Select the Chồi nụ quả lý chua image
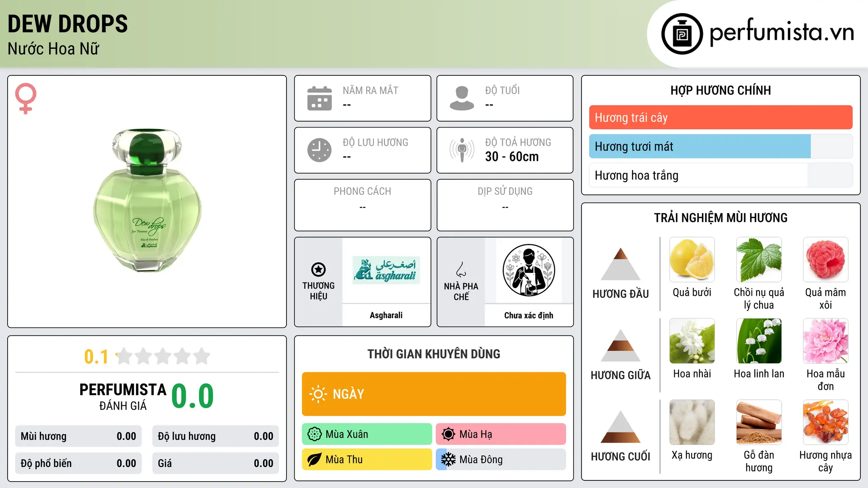 point(759,260)
